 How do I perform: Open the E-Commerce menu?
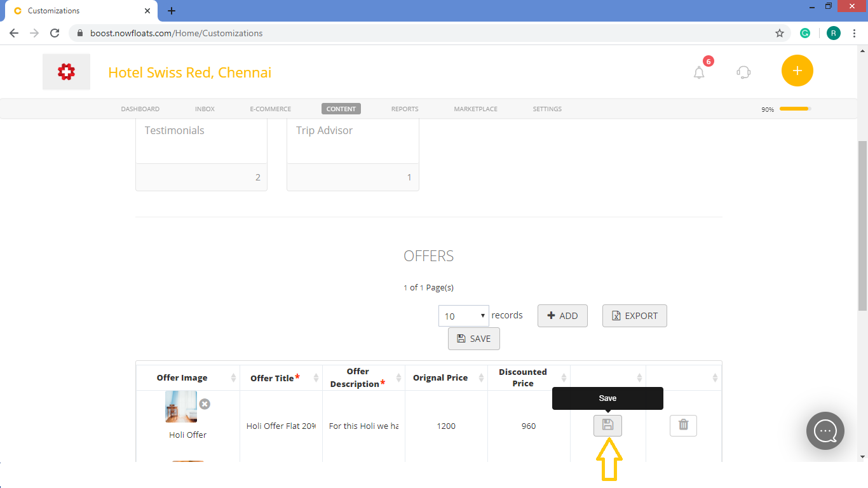271,109
